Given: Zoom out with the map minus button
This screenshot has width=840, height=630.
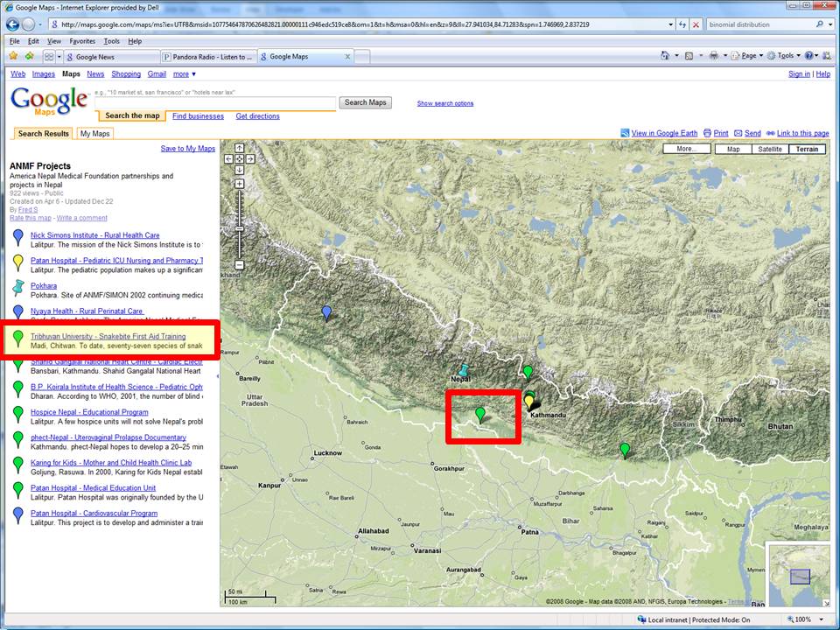Looking at the screenshot, I should 241,265.
